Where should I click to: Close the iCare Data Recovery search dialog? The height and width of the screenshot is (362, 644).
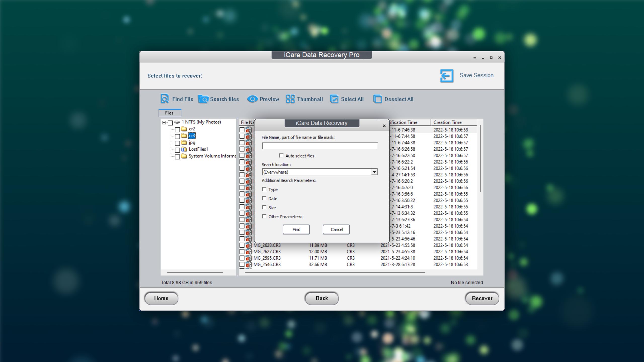pyautogui.click(x=384, y=126)
